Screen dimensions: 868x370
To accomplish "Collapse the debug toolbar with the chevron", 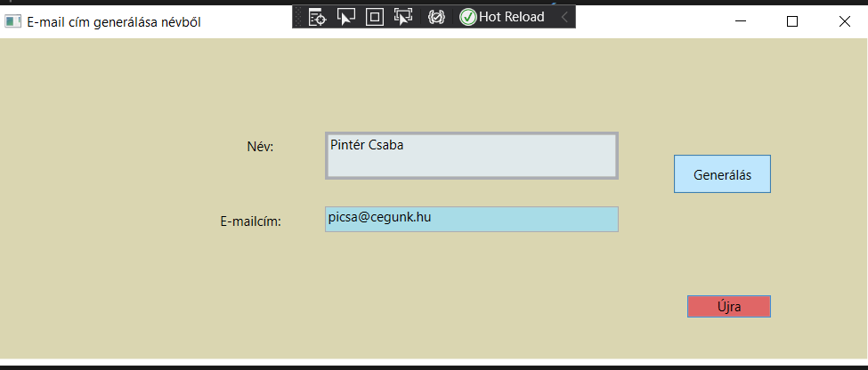I will click(564, 16).
